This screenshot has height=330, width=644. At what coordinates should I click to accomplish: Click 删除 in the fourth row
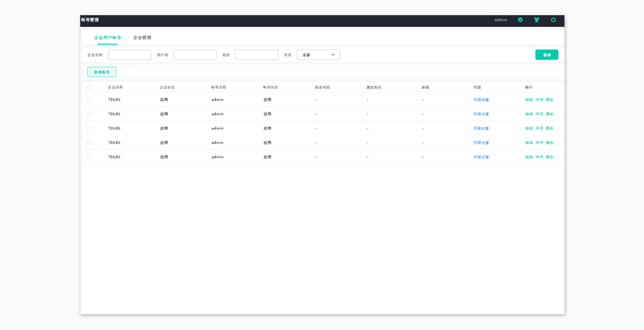549,143
